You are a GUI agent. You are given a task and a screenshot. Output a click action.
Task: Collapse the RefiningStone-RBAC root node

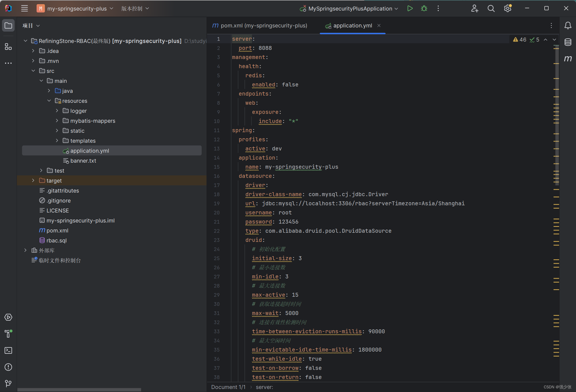coord(26,41)
